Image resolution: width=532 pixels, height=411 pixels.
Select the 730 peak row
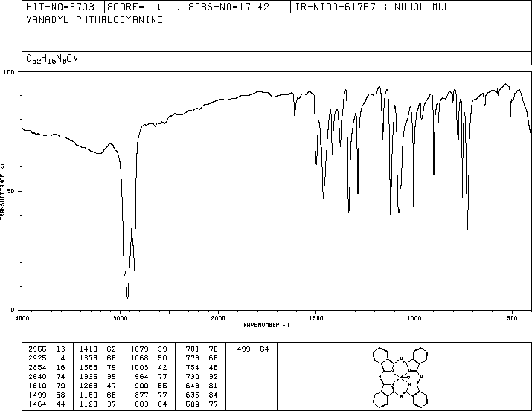click(202, 376)
